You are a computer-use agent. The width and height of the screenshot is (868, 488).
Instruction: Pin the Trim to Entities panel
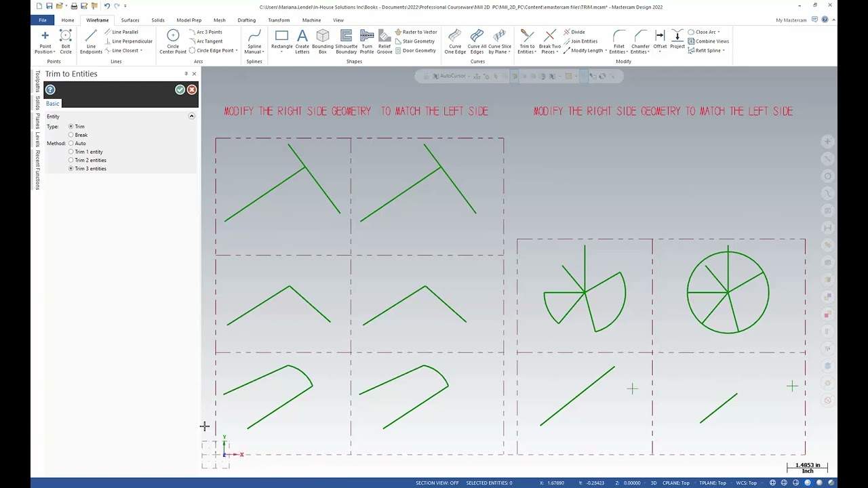[186, 74]
